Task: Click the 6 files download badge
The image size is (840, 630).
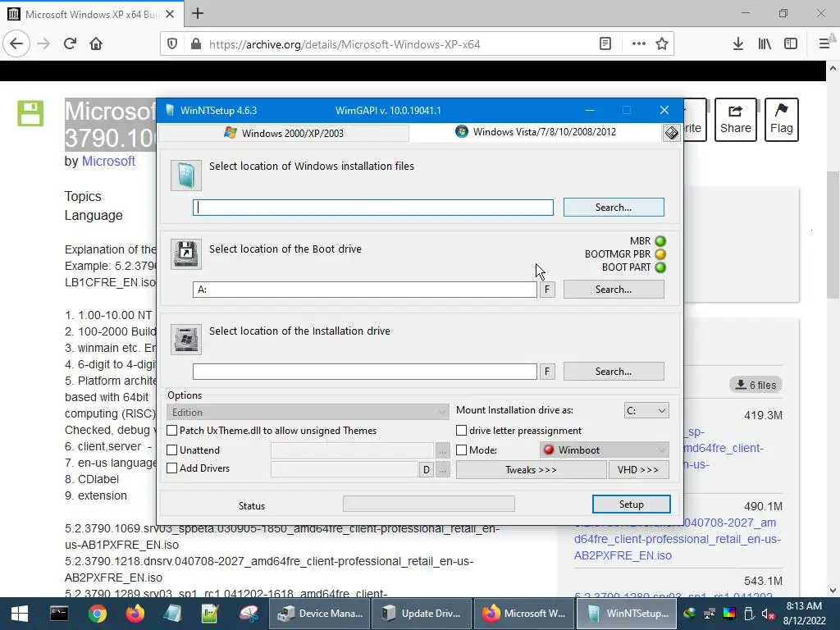Action: 756,385
